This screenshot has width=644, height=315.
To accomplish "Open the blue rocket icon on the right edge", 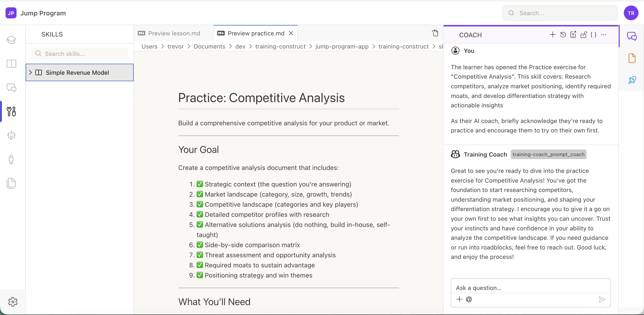I will [x=632, y=80].
